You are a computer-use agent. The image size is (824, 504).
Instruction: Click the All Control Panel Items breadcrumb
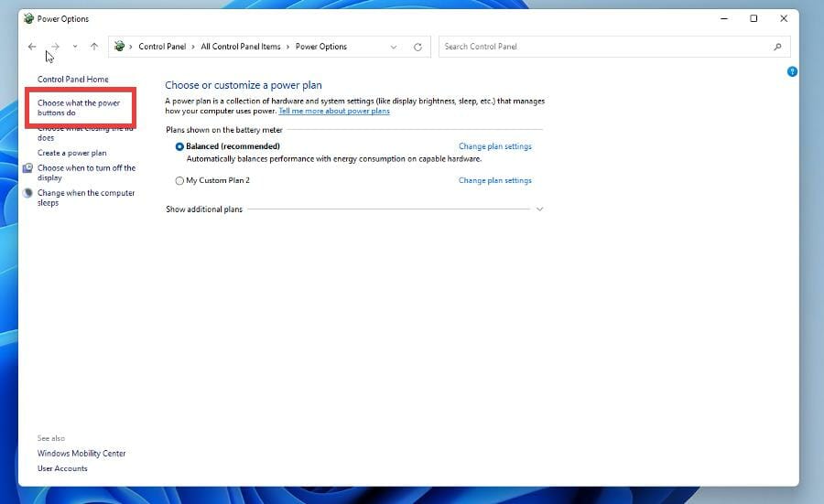point(241,47)
